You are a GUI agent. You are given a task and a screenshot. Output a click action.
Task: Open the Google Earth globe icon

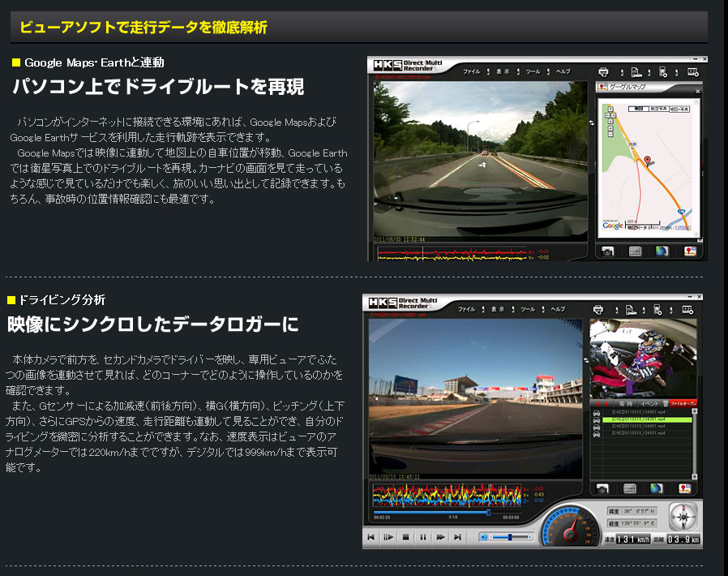click(x=662, y=250)
